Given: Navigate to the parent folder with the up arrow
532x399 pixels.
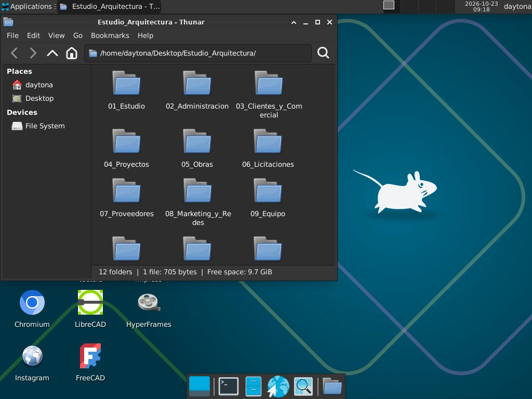Looking at the screenshot, I should pyautogui.click(x=52, y=54).
